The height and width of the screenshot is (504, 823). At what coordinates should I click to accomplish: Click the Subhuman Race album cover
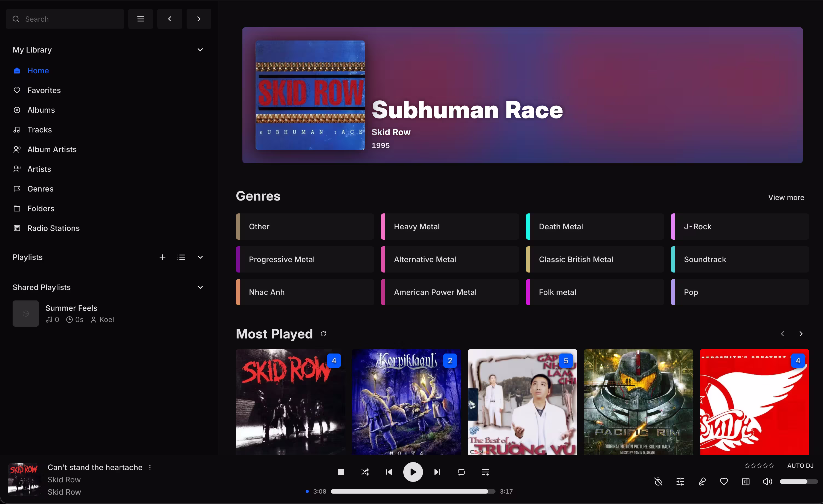(310, 95)
